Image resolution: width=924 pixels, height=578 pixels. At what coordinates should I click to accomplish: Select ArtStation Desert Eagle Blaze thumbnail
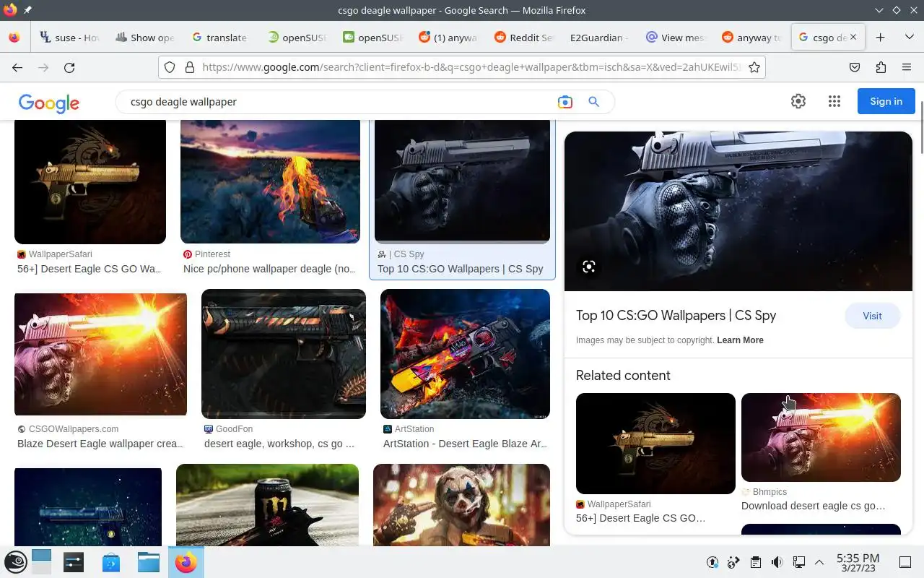465,354
